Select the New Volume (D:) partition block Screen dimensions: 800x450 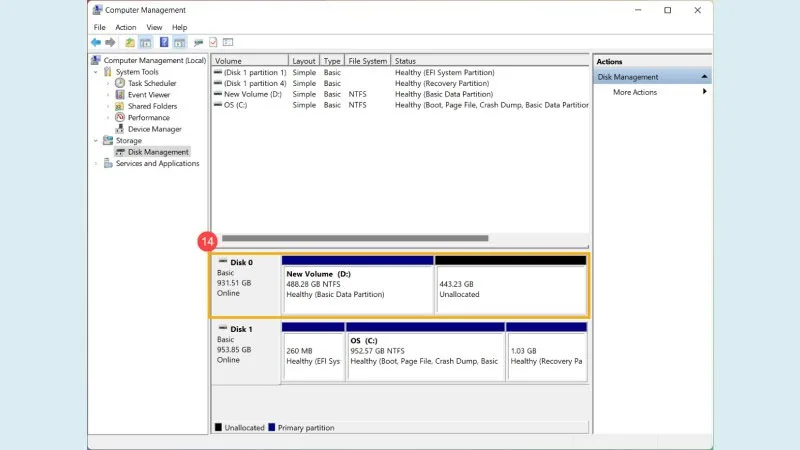(x=358, y=286)
